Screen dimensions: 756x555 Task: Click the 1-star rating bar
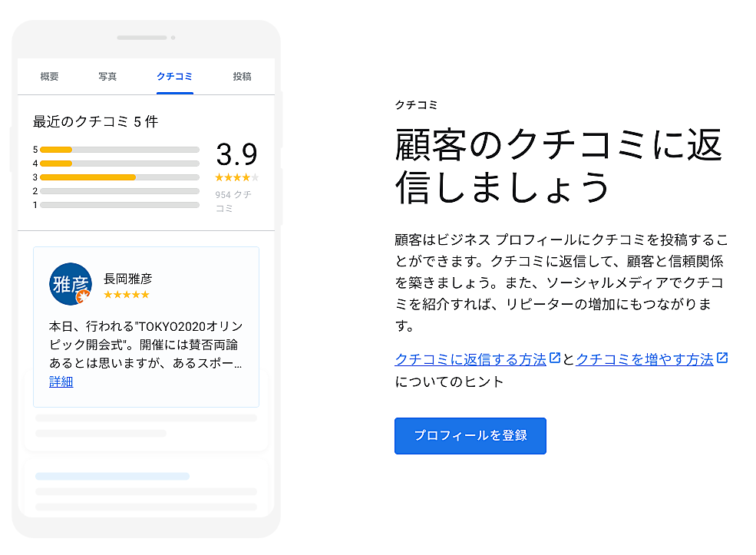pos(119,205)
